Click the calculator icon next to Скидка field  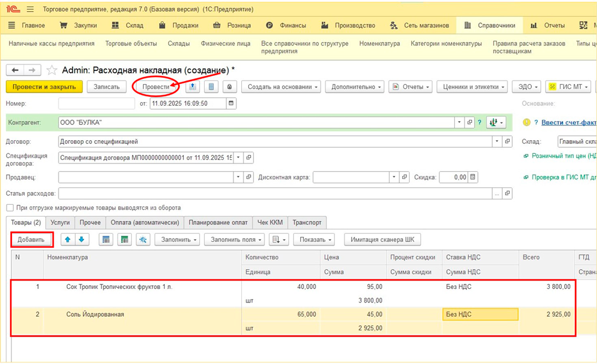pyautogui.click(x=473, y=177)
